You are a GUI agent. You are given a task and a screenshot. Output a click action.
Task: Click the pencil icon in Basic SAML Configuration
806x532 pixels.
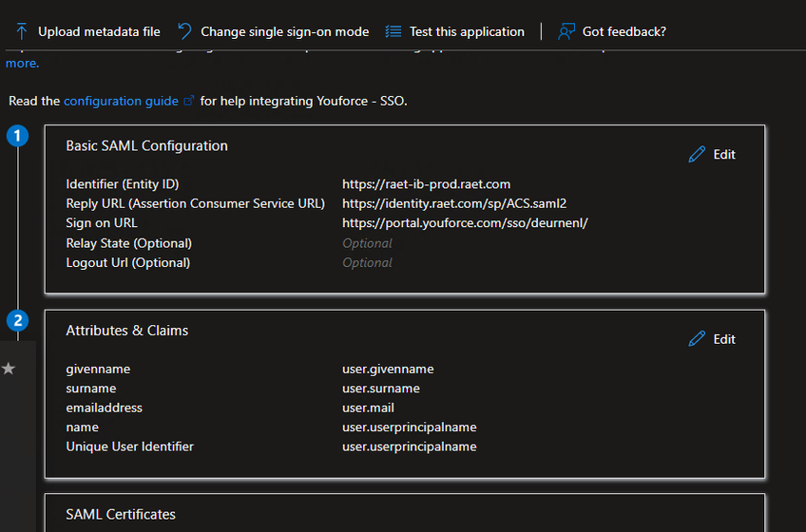697,154
